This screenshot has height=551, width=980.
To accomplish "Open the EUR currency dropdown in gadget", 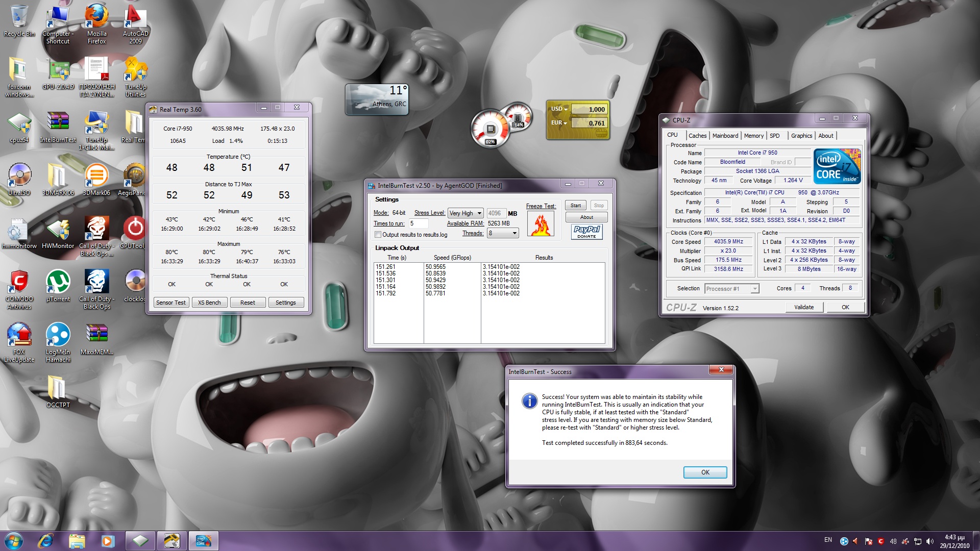I will pos(559,123).
